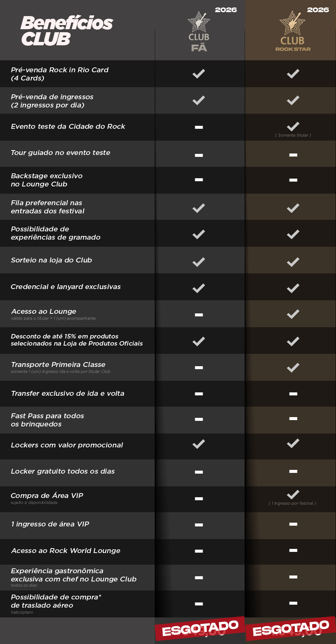This screenshot has width=336, height=644.
Task: Click Club Fã dash for Fast Pass row
Action: click(199, 419)
